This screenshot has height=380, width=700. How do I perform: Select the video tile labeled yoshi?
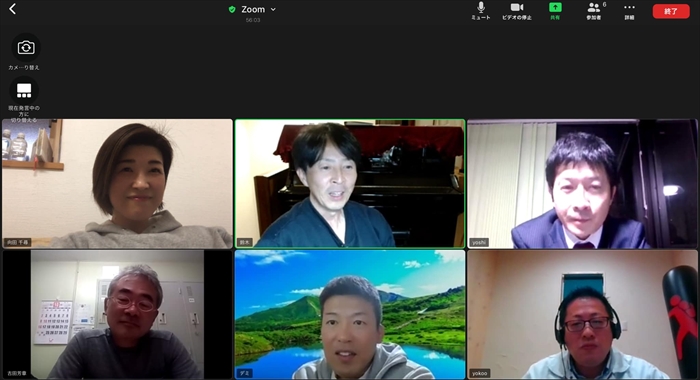pos(582,184)
